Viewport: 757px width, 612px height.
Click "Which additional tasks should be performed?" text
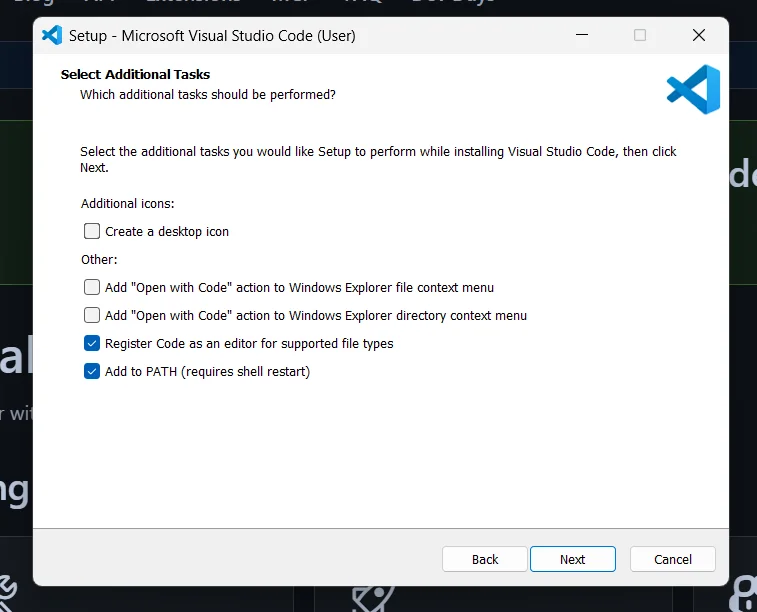coord(208,95)
